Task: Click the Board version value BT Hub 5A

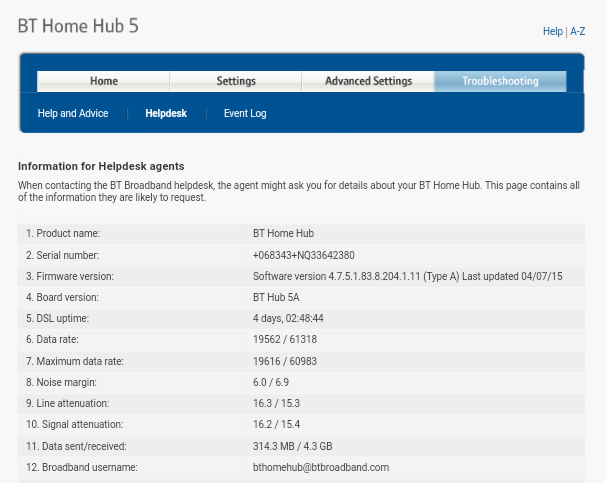Action: 281,297
